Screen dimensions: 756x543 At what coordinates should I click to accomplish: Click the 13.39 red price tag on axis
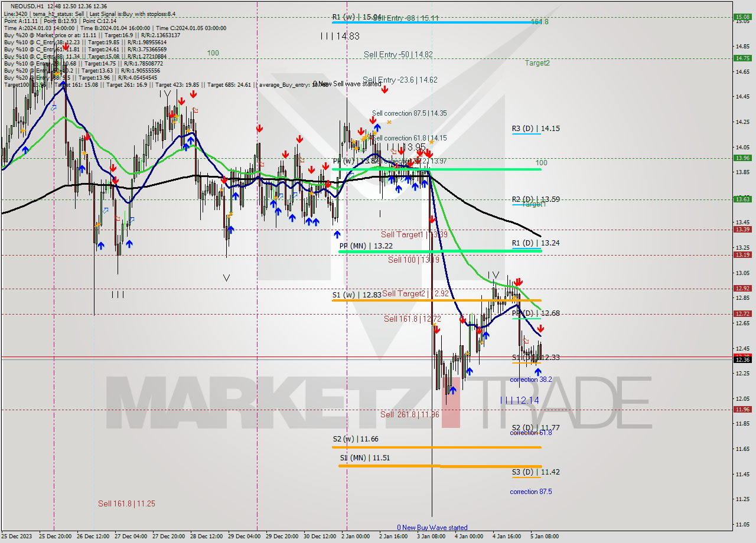[742, 229]
